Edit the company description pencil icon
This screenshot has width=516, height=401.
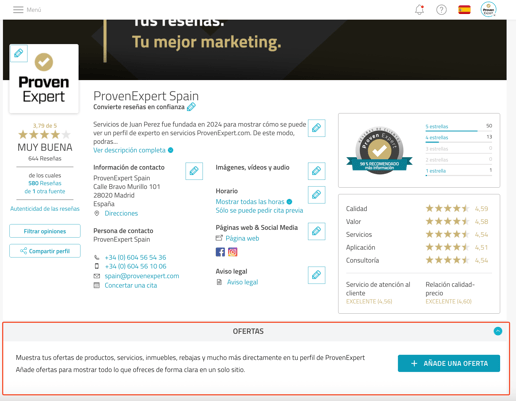pos(316,128)
